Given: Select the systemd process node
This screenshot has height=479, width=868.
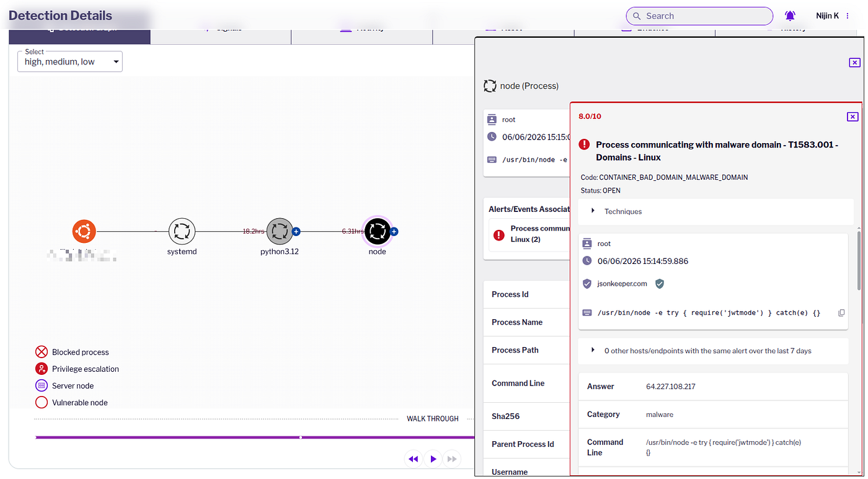Looking at the screenshot, I should 182,232.
